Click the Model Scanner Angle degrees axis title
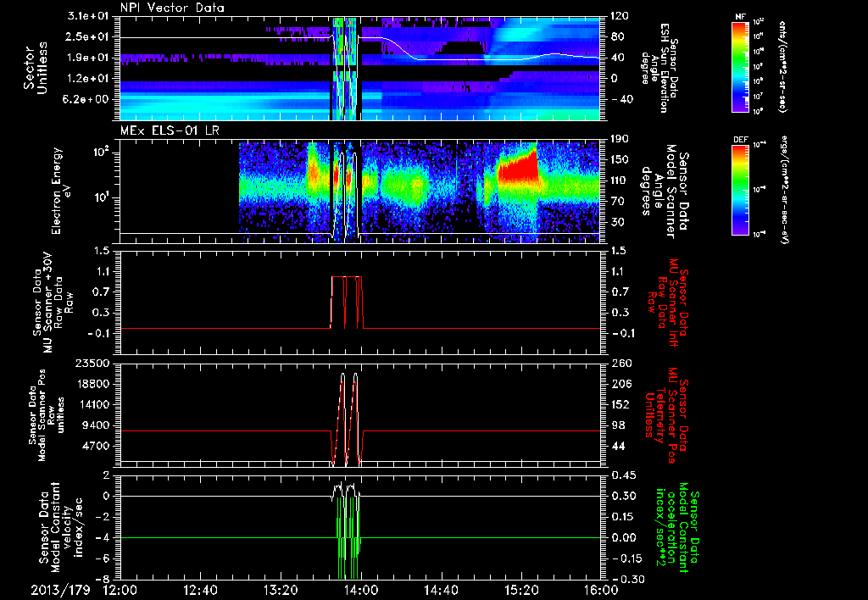Image resolution: width=868 pixels, height=600 pixels. point(665,192)
